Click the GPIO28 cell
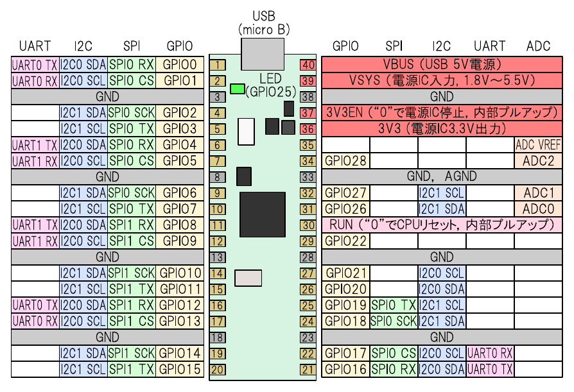The height and width of the screenshot is (392, 574). (345, 160)
